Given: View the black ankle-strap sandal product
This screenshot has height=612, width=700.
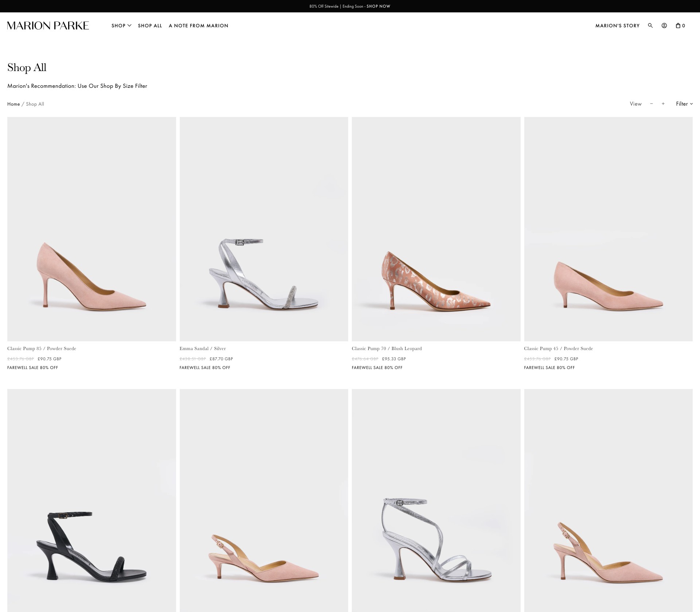Looking at the screenshot, I should 92,501.
